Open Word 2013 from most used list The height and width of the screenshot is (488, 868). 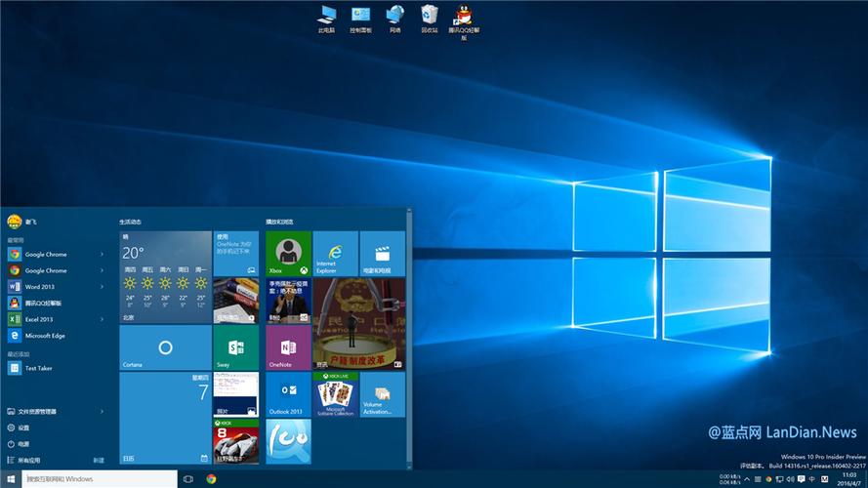pos(56,287)
